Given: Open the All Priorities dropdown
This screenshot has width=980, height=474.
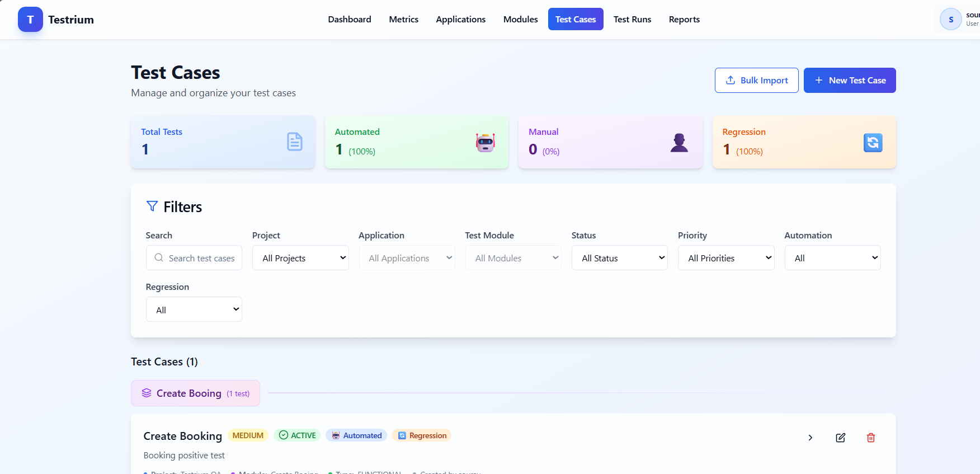Looking at the screenshot, I should click(x=725, y=258).
